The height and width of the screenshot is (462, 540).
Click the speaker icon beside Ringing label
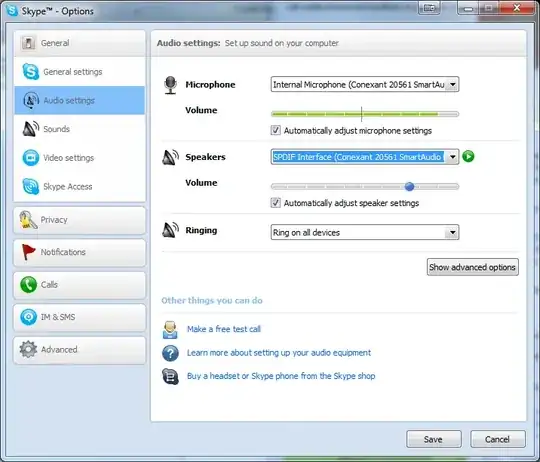coord(170,230)
